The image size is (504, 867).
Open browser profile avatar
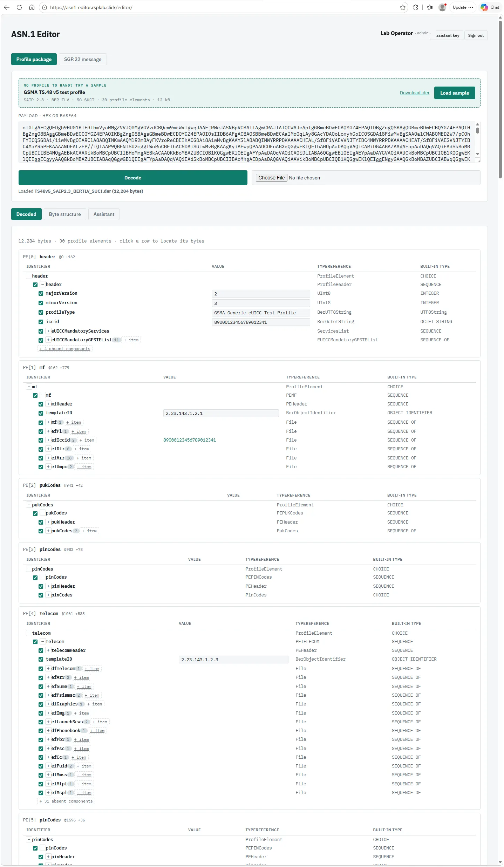pyautogui.click(x=443, y=7)
